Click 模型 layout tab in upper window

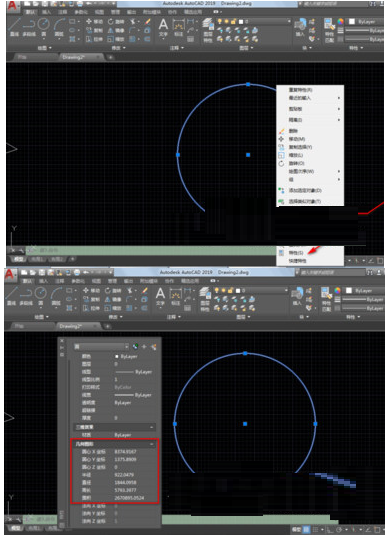coord(18,259)
